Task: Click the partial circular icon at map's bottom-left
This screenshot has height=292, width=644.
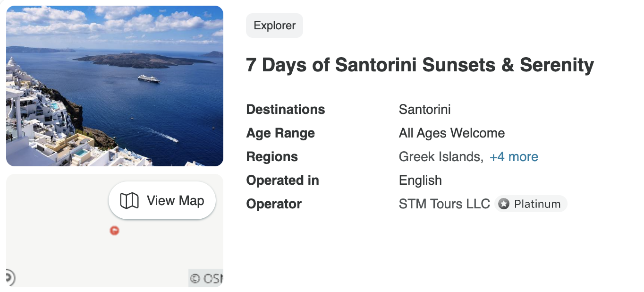Action: tap(10, 277)
